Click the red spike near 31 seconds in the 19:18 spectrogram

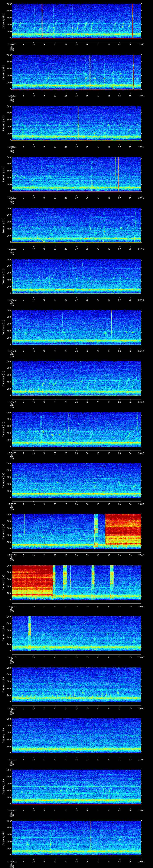(x=78, y=123)
